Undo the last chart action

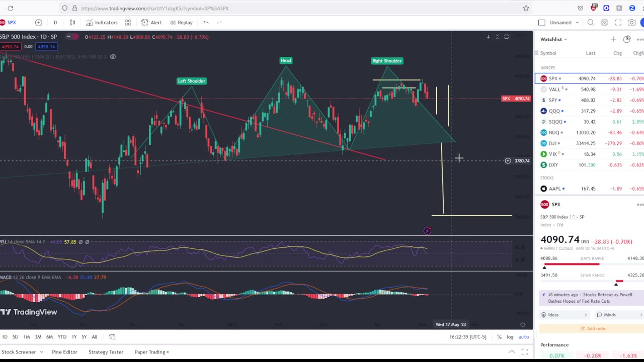pos(206,22)
